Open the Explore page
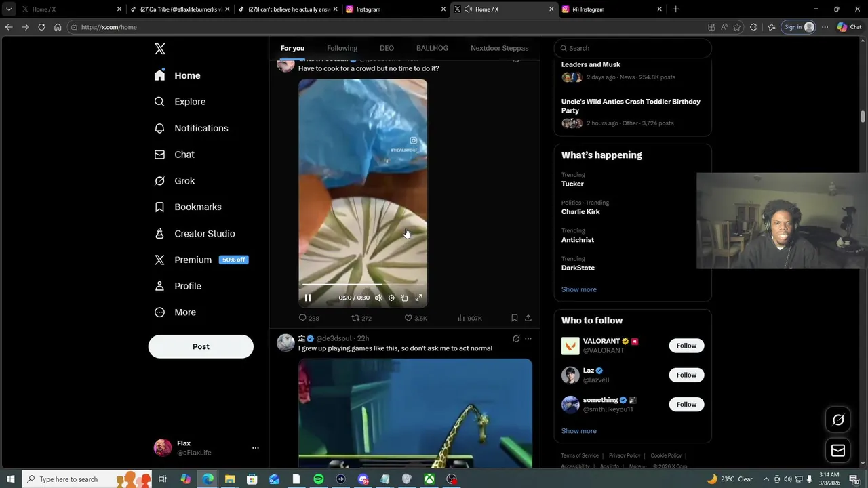868x488 pixels. coord(180,102)
